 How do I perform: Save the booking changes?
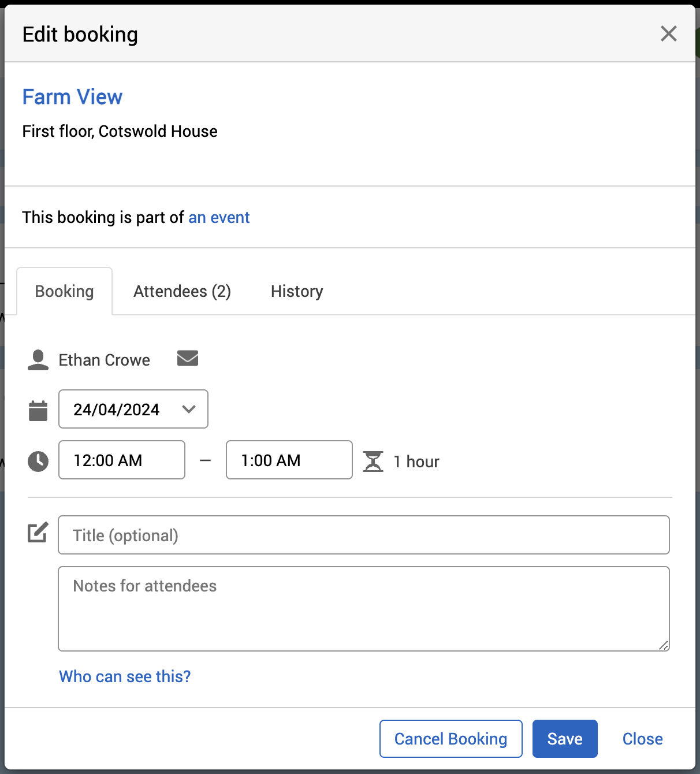pos(565,739)
